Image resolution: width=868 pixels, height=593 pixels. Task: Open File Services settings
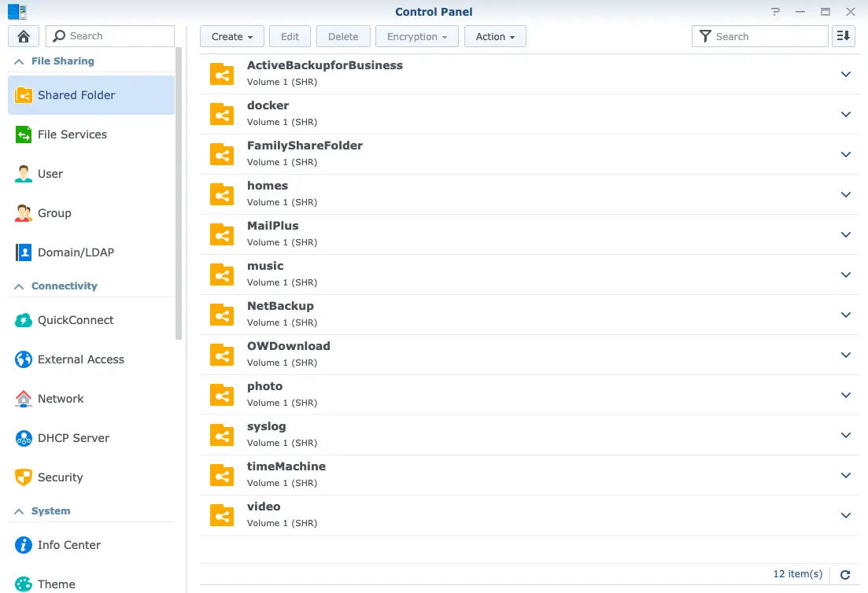click(90, 134)
